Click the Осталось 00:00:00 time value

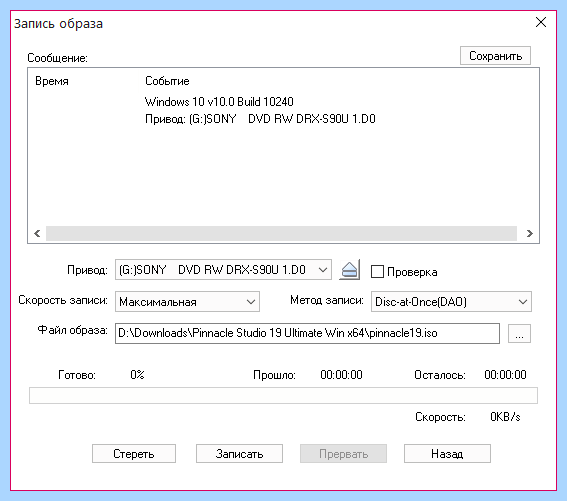(505, 375)
